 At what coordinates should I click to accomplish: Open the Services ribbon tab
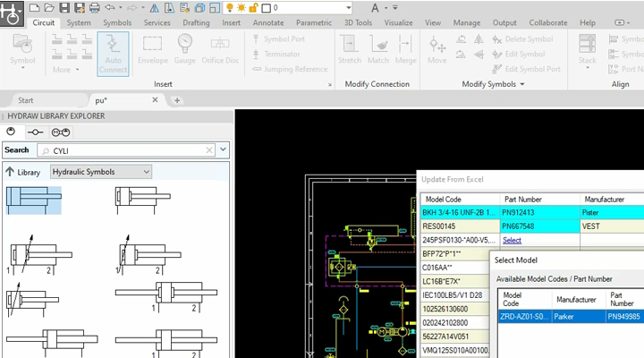(157, 22)
